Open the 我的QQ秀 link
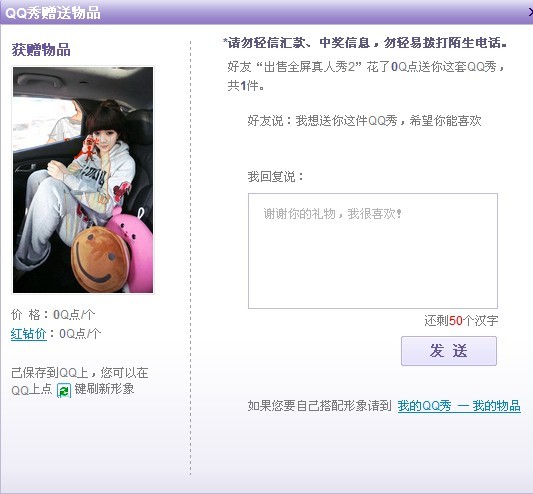 pyautogui.click(x=425, y=406)
